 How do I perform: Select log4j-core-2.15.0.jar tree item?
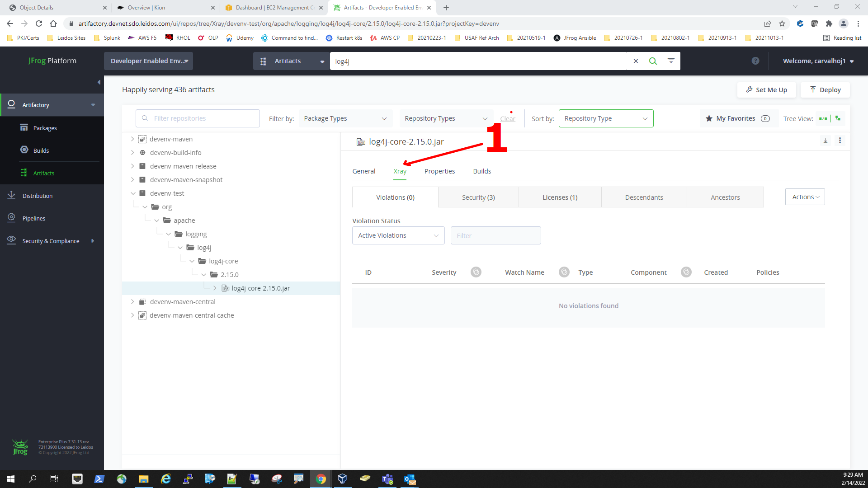(260, 288)
